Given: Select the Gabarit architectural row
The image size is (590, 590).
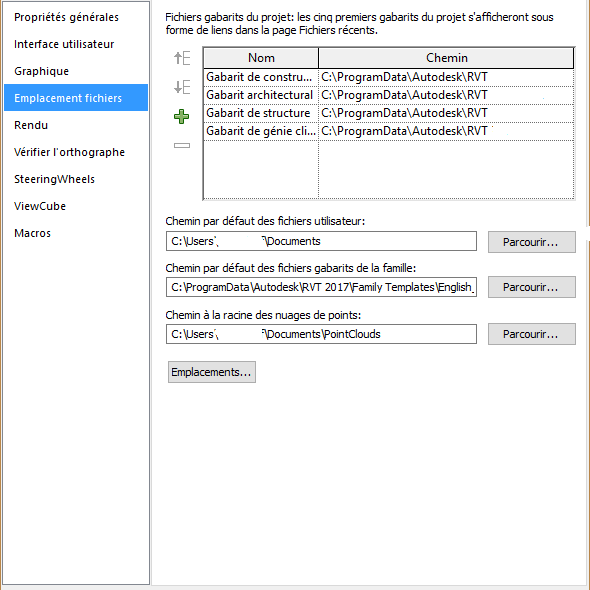Looking at the screenshot, I should click(389, 95).
